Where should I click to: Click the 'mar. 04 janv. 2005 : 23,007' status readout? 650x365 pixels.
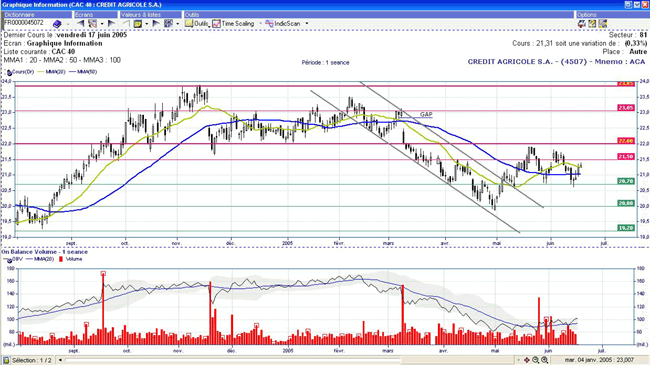[x=598, y=360]
